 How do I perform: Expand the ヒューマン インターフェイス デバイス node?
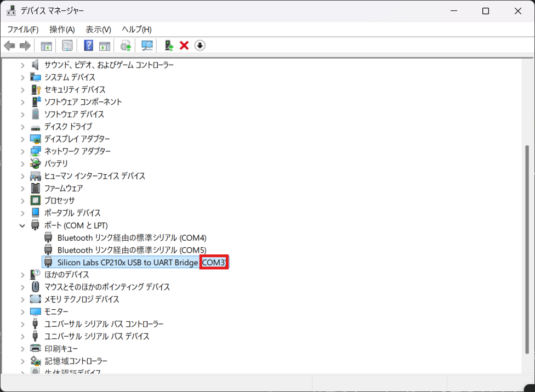tap(22, 177)
